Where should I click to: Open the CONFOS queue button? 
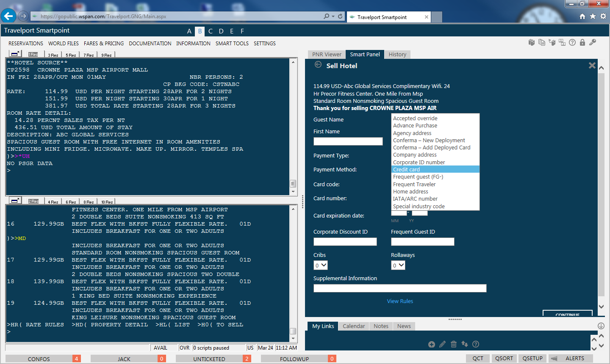point(43,359)
